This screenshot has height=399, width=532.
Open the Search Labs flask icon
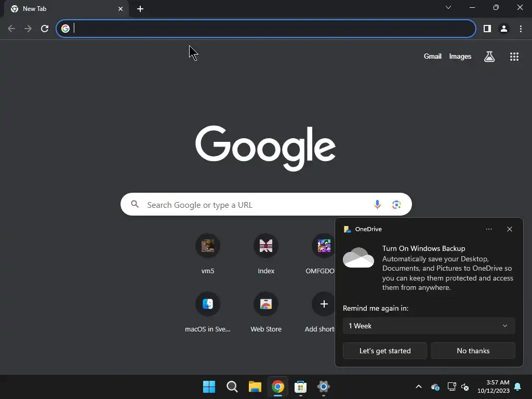[489, 56]
